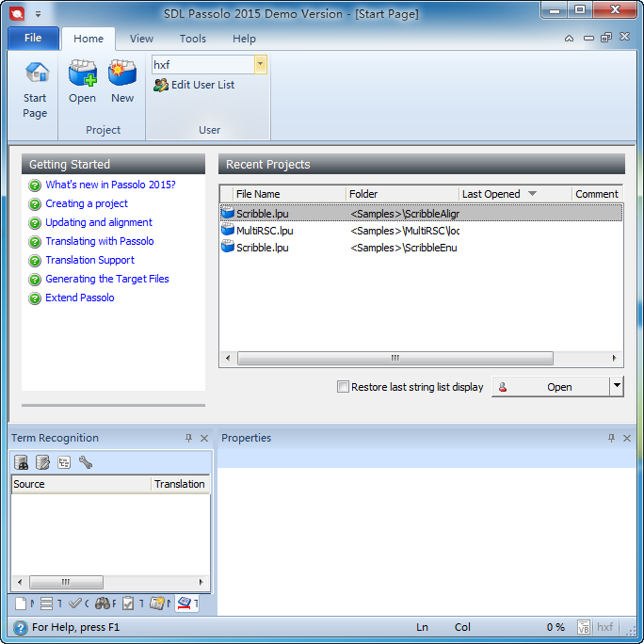Pin the Properties panel
Viewport: 644px width, 644px height.
click(x=611, y=438)
